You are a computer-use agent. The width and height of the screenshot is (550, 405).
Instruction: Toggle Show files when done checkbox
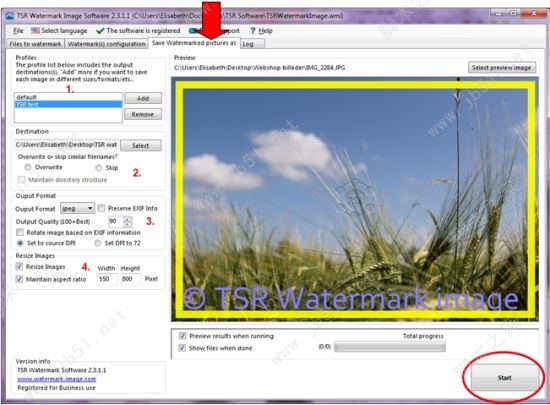182,348
